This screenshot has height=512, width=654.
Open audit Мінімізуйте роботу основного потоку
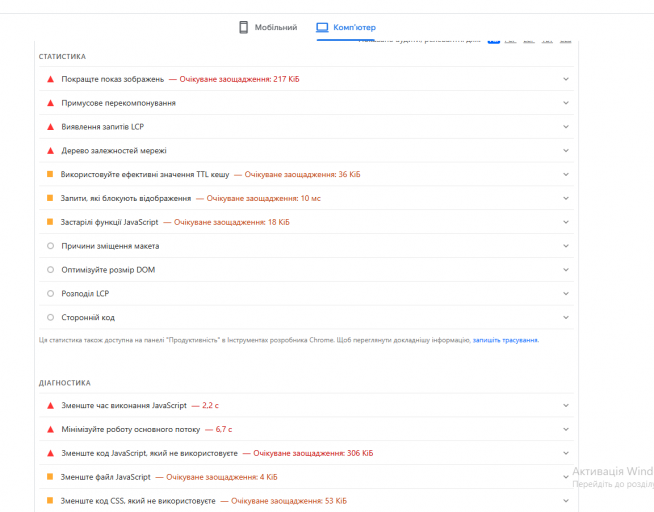(x=131, y=429)
